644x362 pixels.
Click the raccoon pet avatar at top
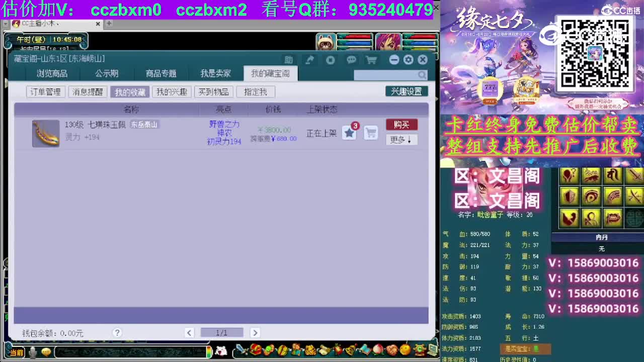click(326, 42)
